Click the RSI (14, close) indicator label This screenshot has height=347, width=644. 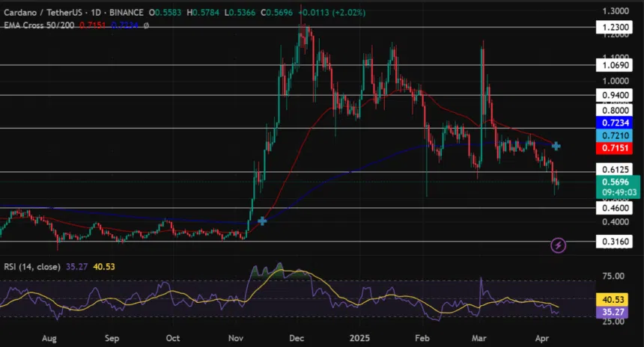pos(32,267)
